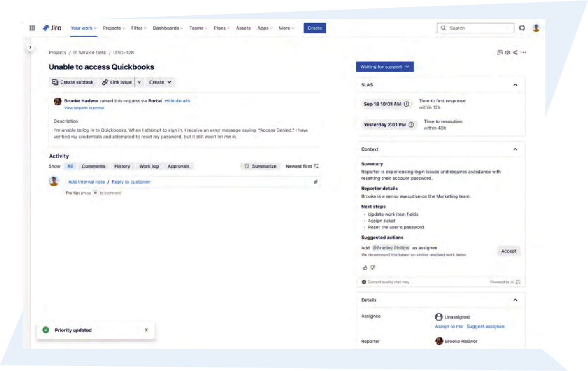Click the Powered by AI sparkle icon
588x371 pixels.
coord(518,282)
